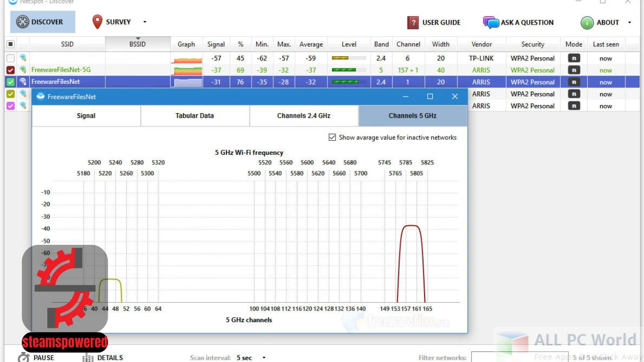Viewport: 644px width, 362px height.
Task: Toggle Show average value for inactive networks
Action: pos(332,137)
